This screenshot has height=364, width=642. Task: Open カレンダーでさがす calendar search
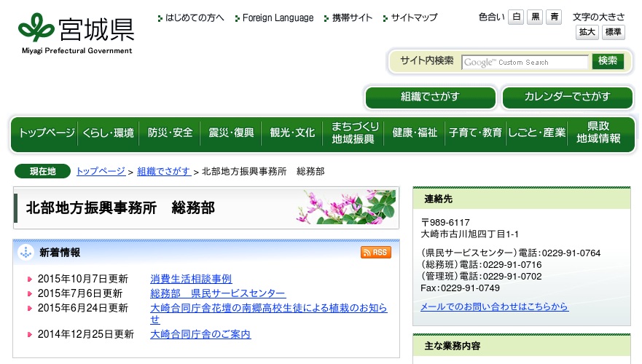[x=568, y=97]
